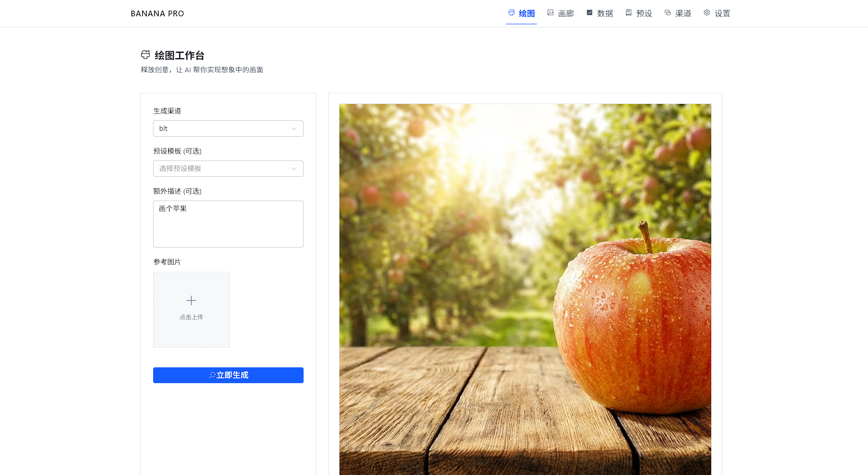Click the BANANA PRO logo link

pos(157,14)
